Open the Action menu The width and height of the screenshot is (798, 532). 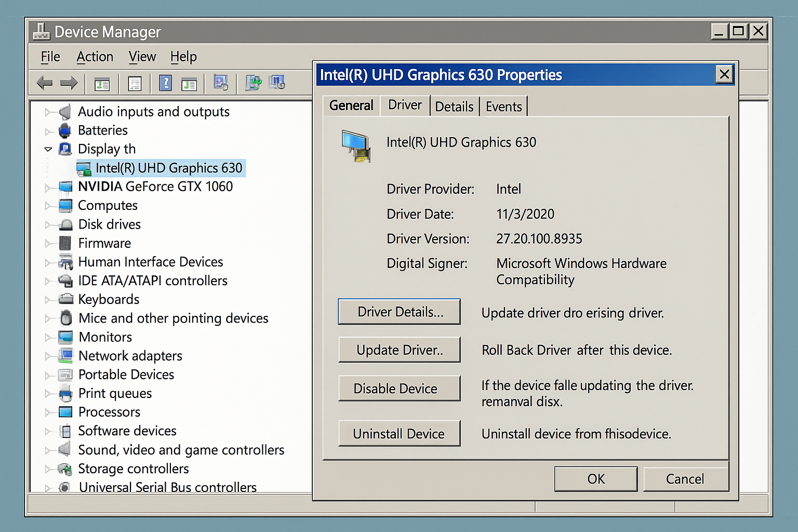coord(95,57)
